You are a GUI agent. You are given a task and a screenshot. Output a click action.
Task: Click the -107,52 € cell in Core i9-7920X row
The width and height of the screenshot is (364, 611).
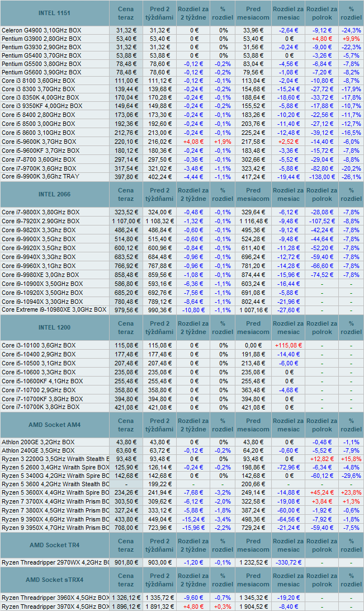[322, 222]
